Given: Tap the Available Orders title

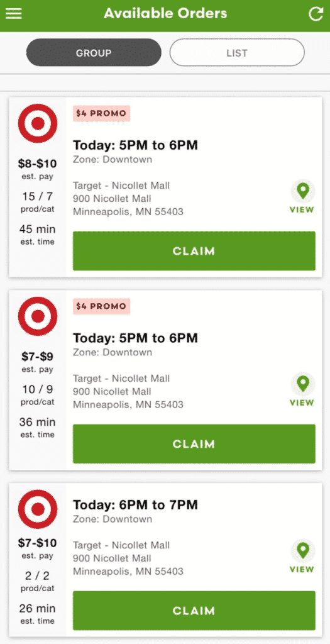Looking at the screenshot, I should tap(165, 14).
